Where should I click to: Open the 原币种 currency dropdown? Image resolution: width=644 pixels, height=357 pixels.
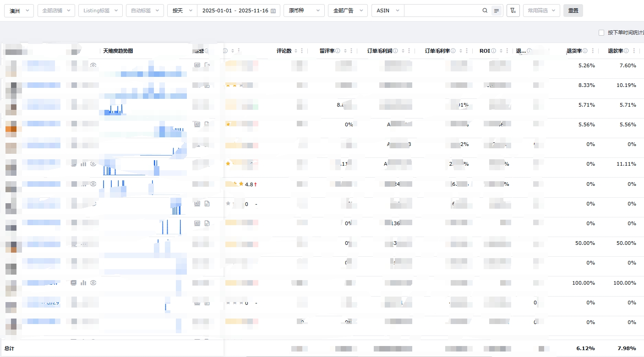pyautogui.click(x=304, y=11)
